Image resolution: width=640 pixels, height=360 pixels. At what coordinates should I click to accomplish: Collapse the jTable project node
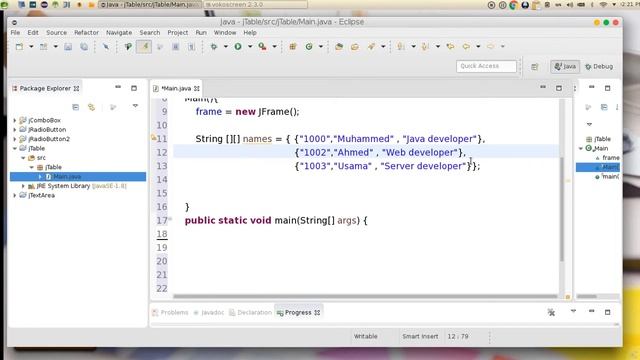click(15, 148)
